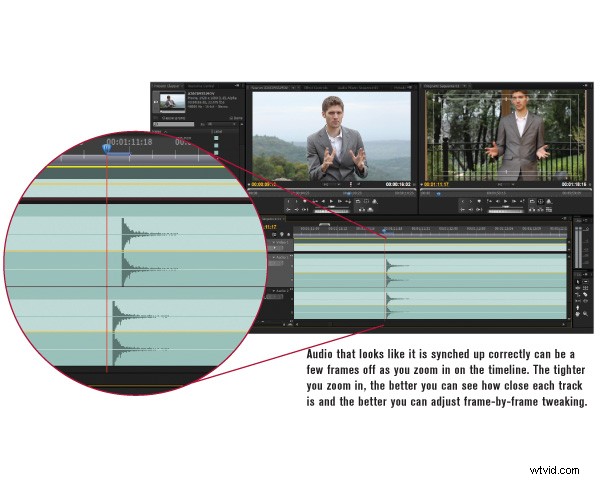Go to In point in Program monitor
The height and width of the screenshot is (480, 600).
[462, 209]
